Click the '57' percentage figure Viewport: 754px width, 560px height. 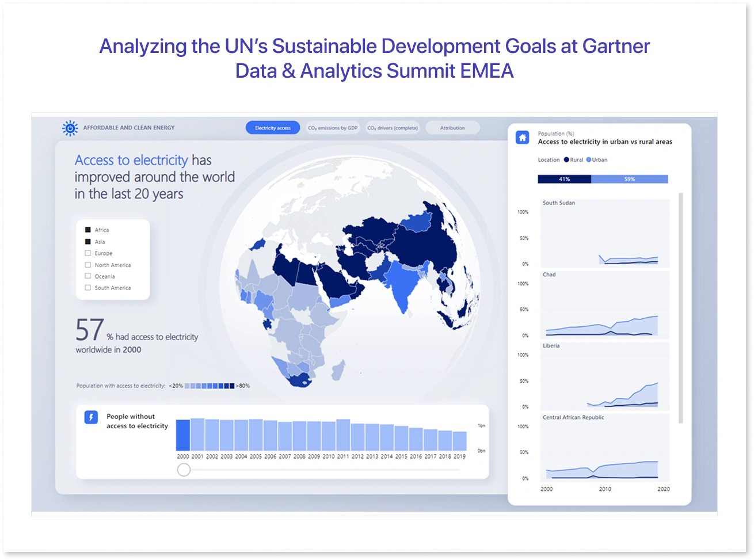click(90, 330)
